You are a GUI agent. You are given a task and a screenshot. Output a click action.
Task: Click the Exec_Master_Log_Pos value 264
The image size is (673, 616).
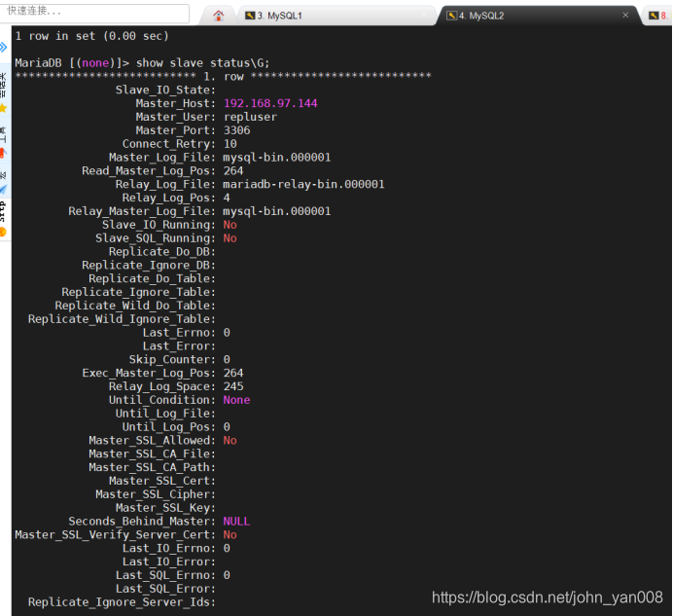(x=233, y=373)
